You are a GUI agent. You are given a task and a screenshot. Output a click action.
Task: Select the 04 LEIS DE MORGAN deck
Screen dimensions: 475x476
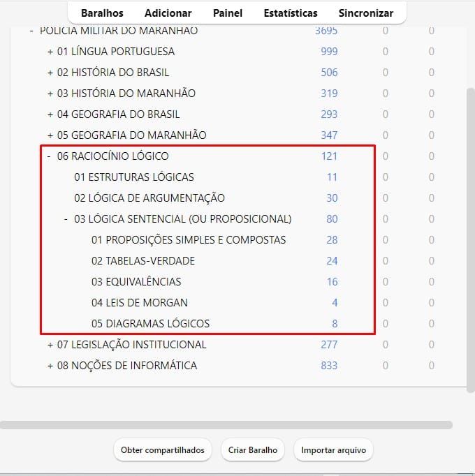[x=140, y=303]
